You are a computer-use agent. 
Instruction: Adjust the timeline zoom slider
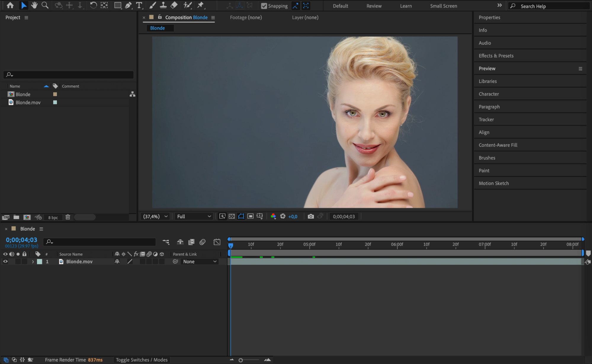click(241, 360)
